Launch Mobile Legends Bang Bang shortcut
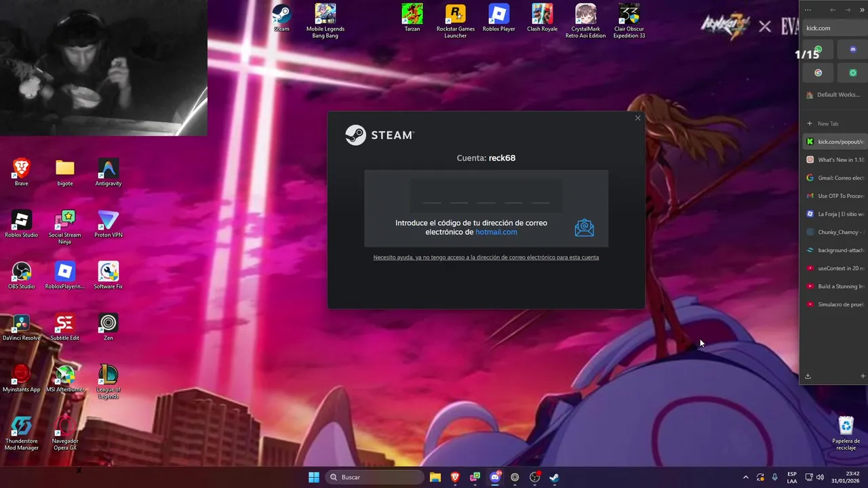 pos(325,20)
